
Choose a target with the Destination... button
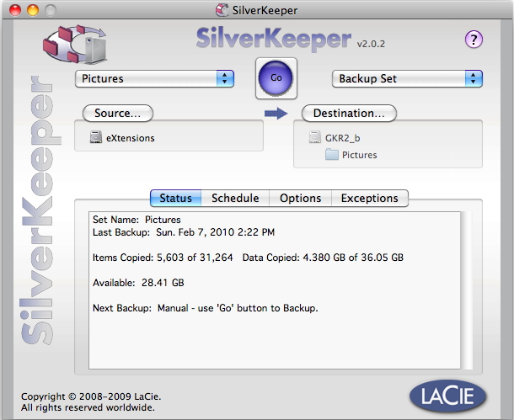[x=349, y=114]
